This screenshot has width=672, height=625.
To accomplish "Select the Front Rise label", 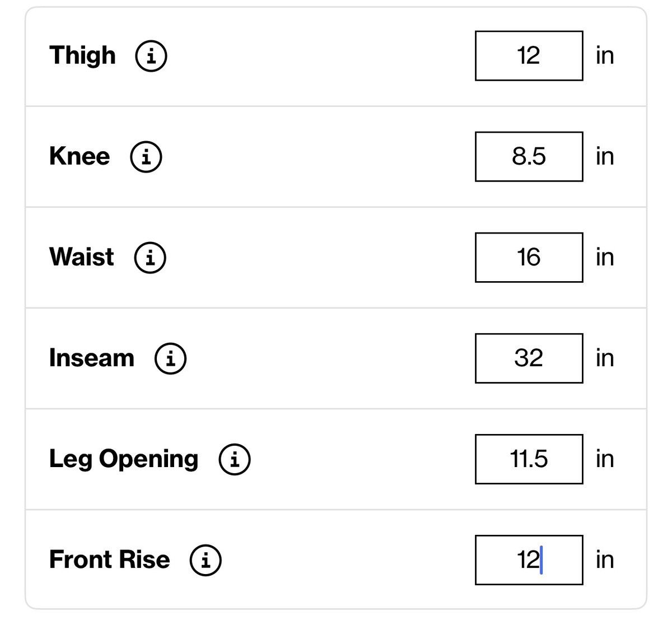I will (x=110, y=559).
